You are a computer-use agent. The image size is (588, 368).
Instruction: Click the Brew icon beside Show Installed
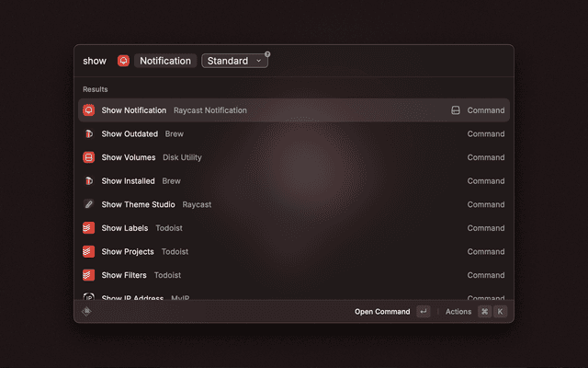pyautogui.click(x=89, y=181)
